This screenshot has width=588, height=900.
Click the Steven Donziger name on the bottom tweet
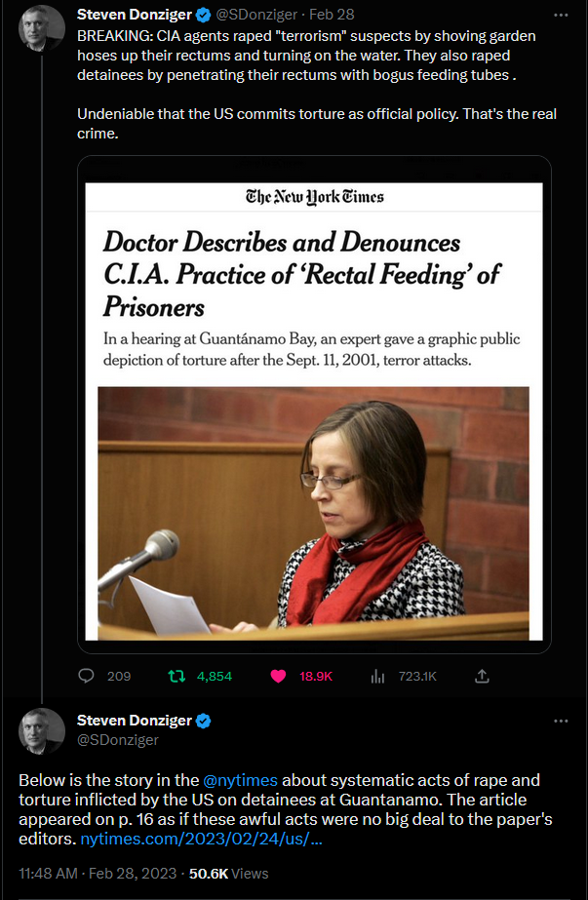[136, 722]
